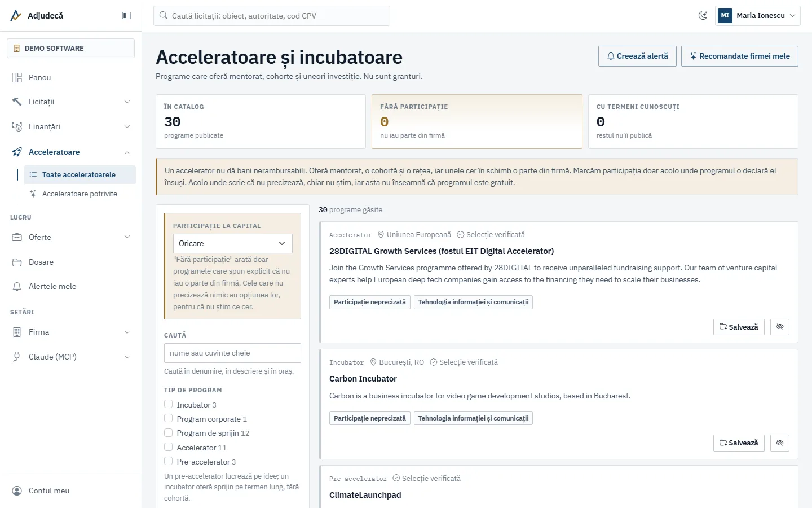
Task: Open 28DIGITAL Growth Services program title
Action: (x=442, y=251)
